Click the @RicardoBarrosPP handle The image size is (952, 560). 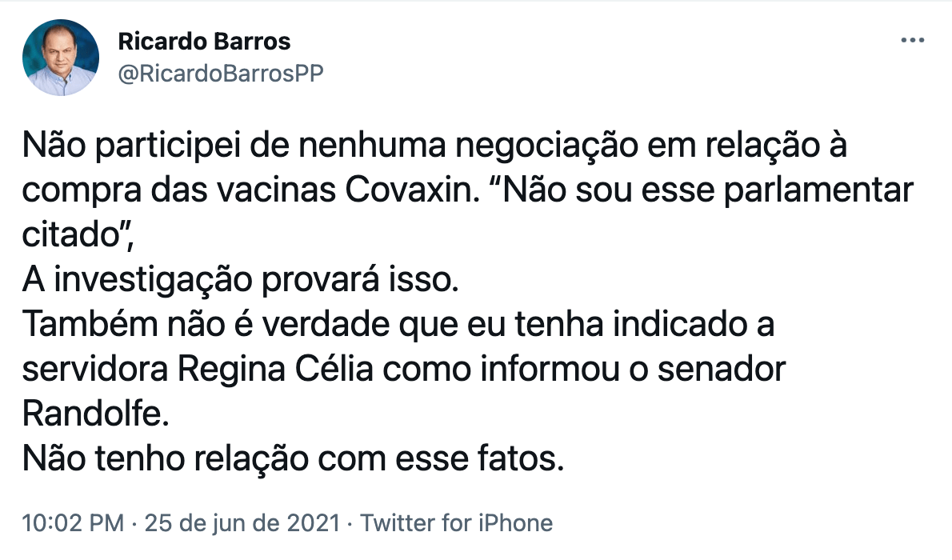point(221,73)
